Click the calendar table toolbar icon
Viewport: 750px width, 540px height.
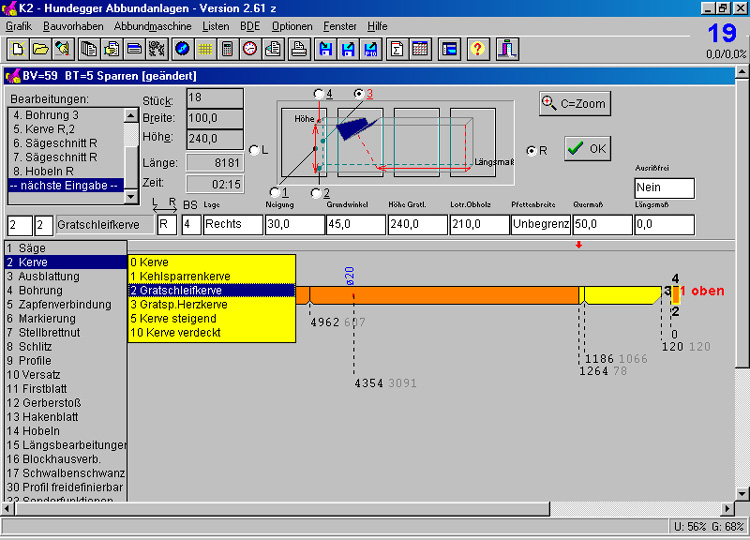(x=419, y=49)
